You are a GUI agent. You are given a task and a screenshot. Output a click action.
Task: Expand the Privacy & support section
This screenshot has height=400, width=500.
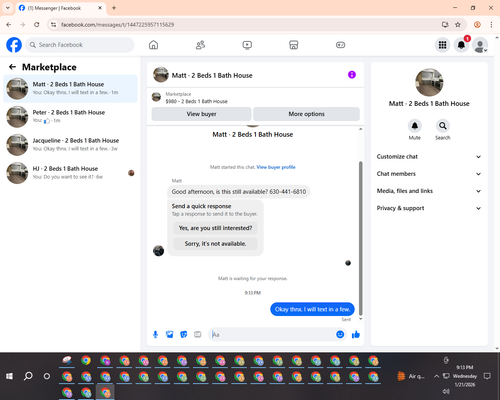(x=429, y=208)
